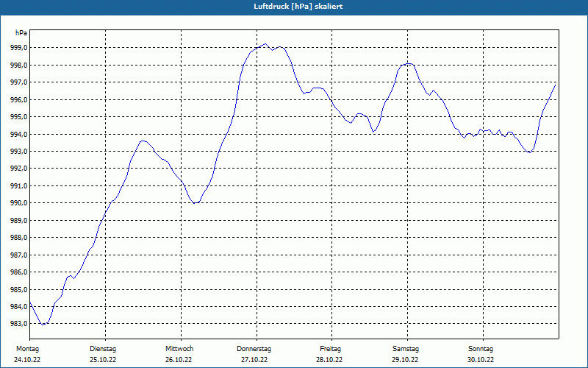Image resolution: width=588 pixels, height=368 pixels.
Task: Click the 987,0 y-axis value
Action: tap(19, 255)
